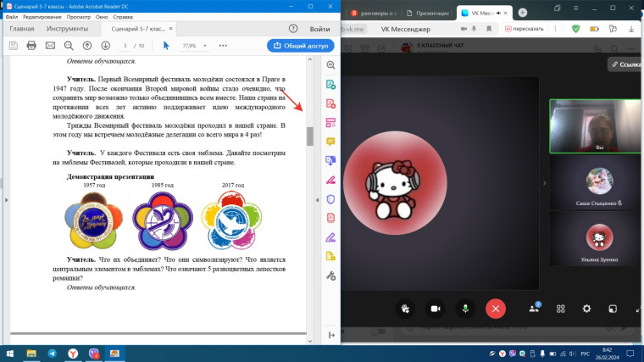This screenshot has width=644, height=362.
Task: Click the Ссылка link button in call
Action: (626, 64)
